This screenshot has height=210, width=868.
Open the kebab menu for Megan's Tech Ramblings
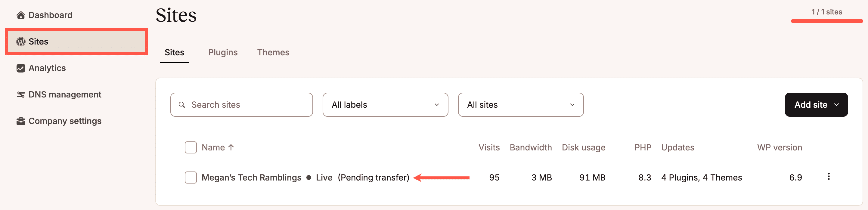829,177
